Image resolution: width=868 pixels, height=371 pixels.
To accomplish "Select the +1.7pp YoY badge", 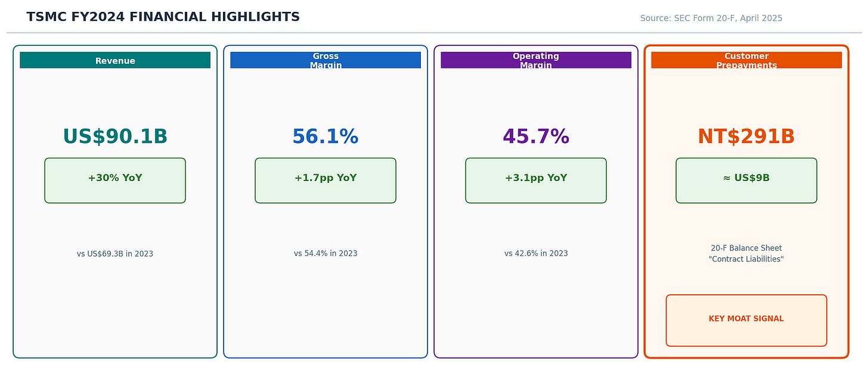I will pos(325,180).
